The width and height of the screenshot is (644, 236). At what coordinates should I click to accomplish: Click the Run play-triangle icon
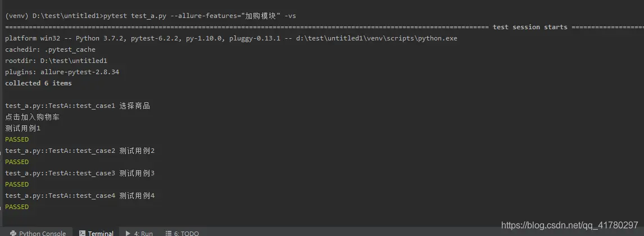(x=128, y=233)
